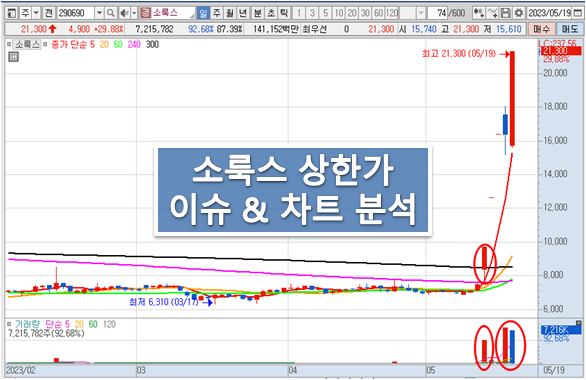Click the add line chart overlay icon

[x=492, y=13]
